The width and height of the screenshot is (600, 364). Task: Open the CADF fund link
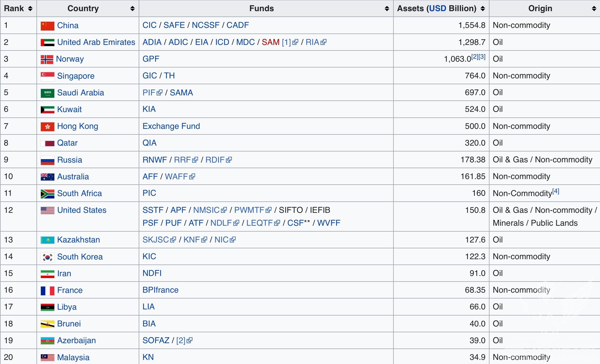click(x=238, y=25)
